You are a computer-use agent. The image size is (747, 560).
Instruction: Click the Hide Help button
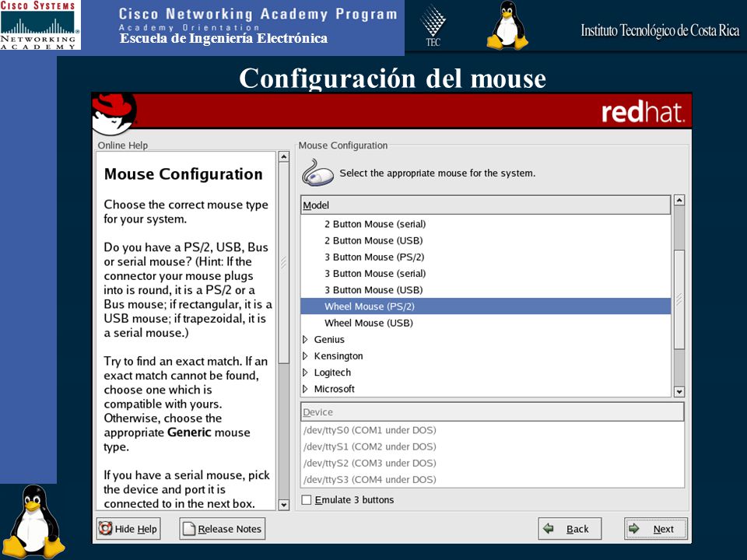click(x=128, y=529)
